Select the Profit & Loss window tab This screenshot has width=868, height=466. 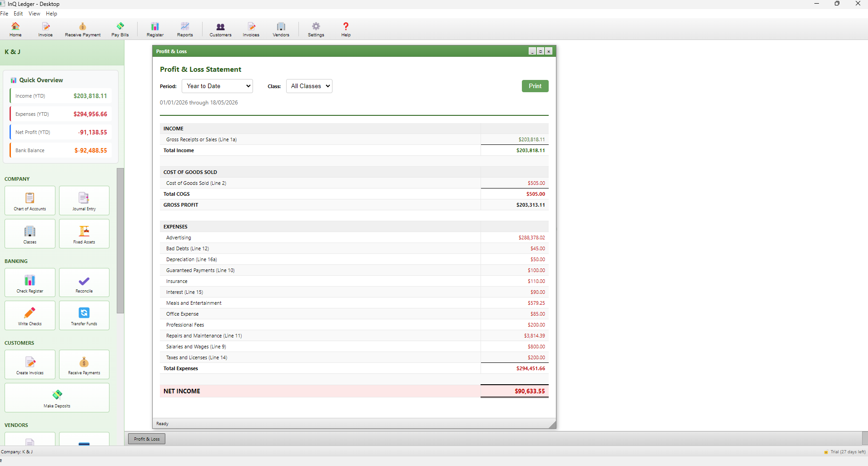[147, 439]
